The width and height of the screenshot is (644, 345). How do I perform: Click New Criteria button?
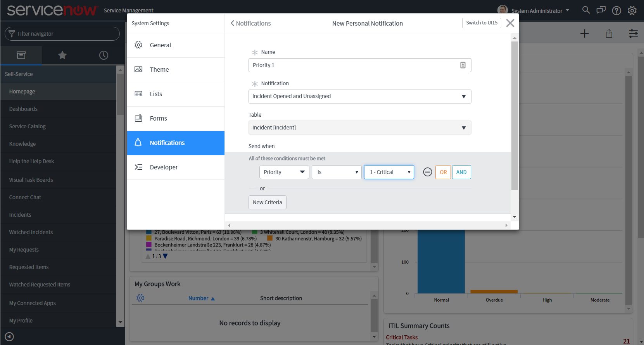(268, 202)
